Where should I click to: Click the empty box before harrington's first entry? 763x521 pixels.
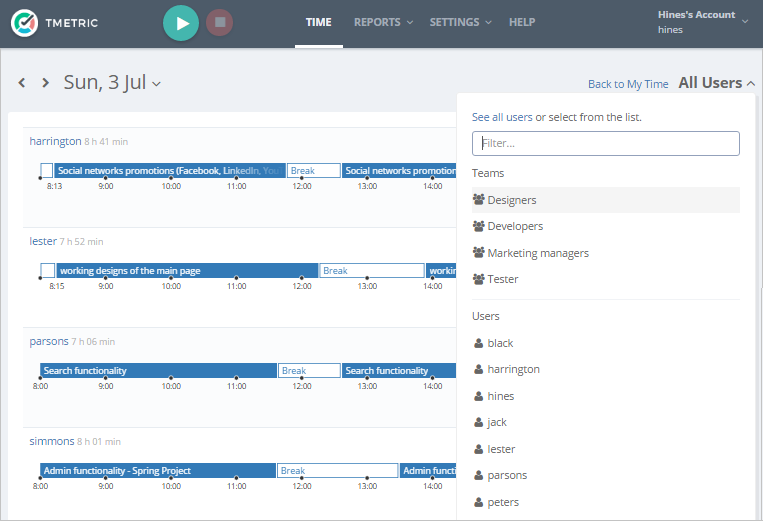(47, 171)
